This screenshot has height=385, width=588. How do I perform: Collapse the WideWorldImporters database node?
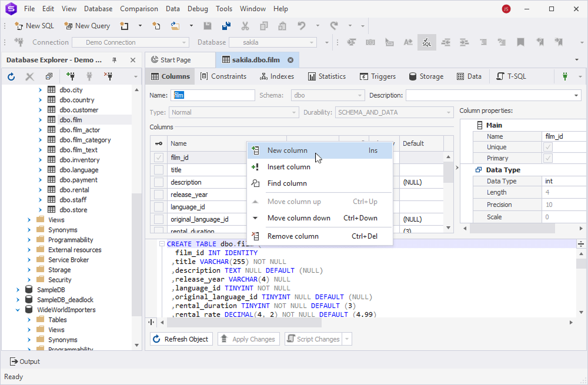tap(18, 310)
